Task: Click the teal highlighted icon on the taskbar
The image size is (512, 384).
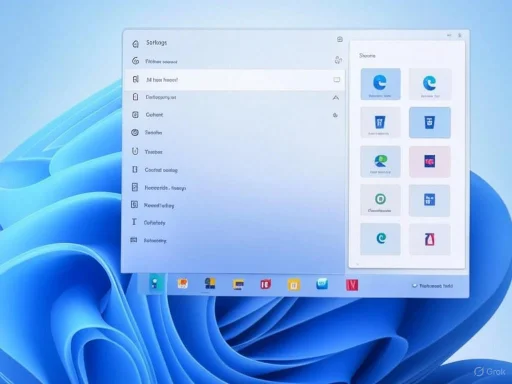Action: click(155, 284)
